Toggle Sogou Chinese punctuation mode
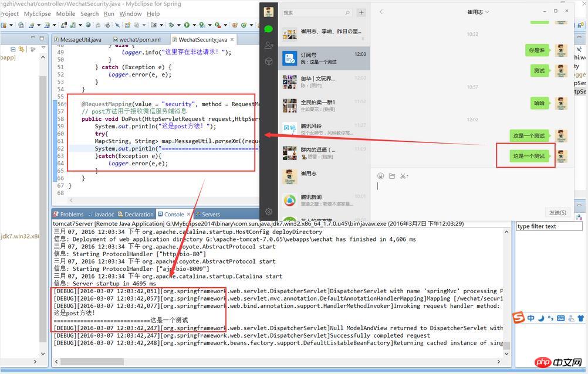Screen dimensions: 588x374 click(x=550, y=318)
